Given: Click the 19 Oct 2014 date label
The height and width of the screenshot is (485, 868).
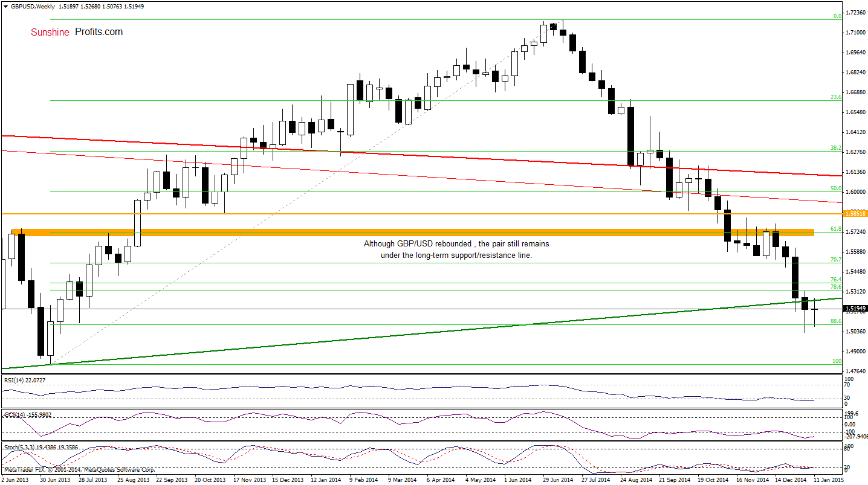Looking at the screenshot, I should (714, 480).
